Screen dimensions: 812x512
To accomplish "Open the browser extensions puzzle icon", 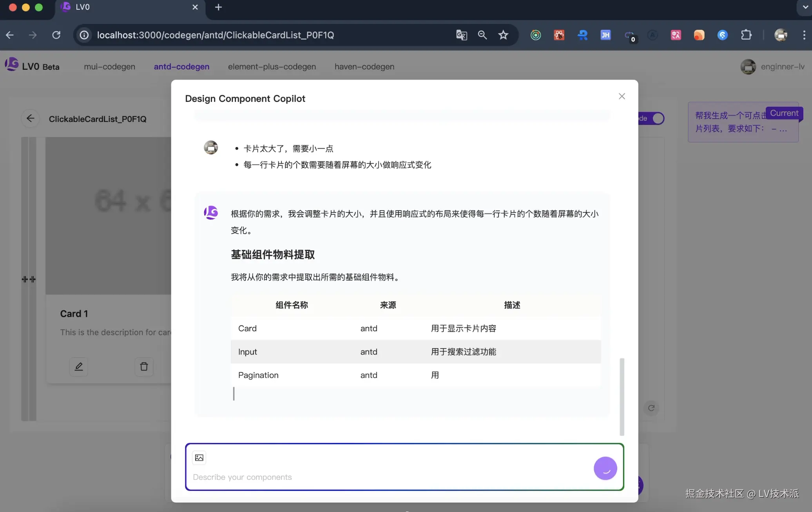I will point(746,35).
